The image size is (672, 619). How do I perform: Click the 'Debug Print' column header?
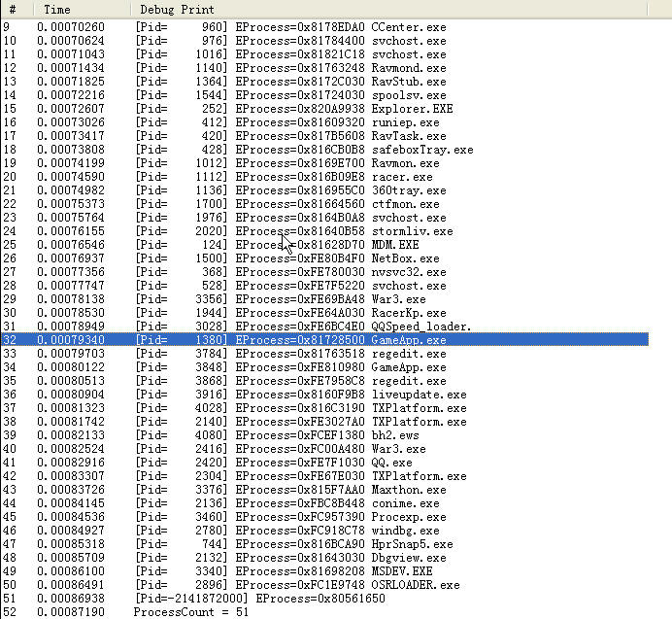[x=389, y=9]
